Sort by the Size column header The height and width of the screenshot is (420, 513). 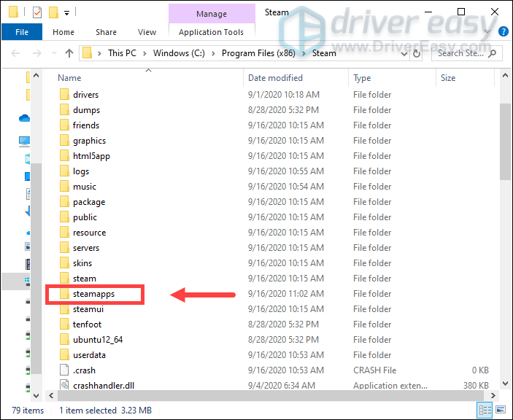coord(448,78)
